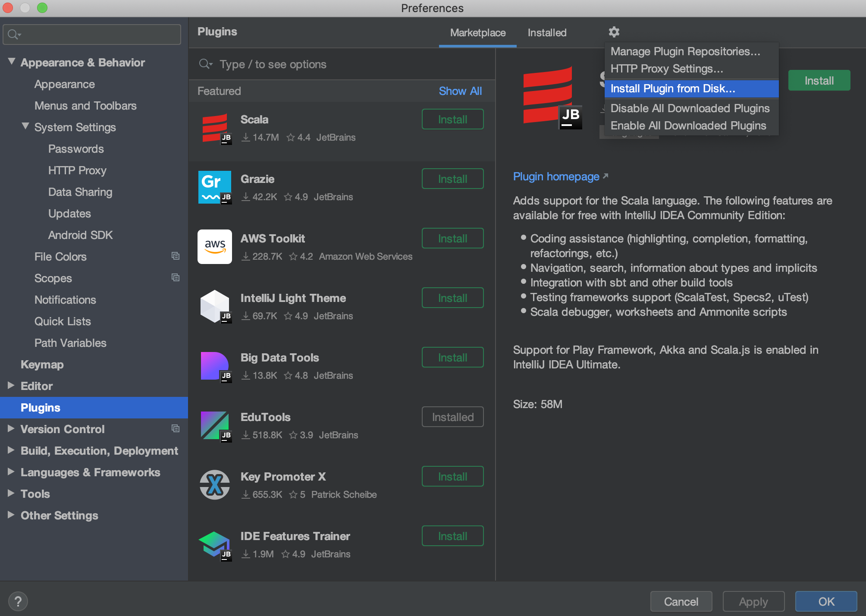Open the plugins gear settings icon
866x616 pixels.
point(614,32)
